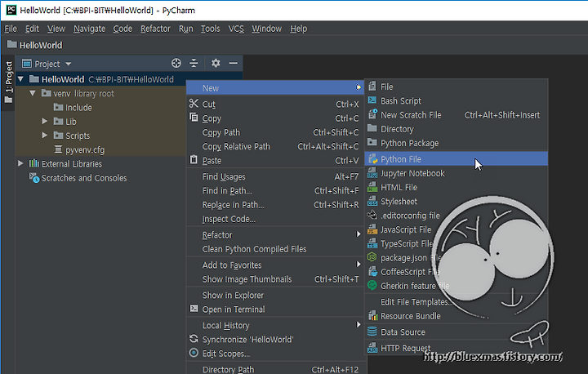This screenshot has height=374, width=588.
Task: Open the Refactor menu in menu bar
Action: coord(155,29)
